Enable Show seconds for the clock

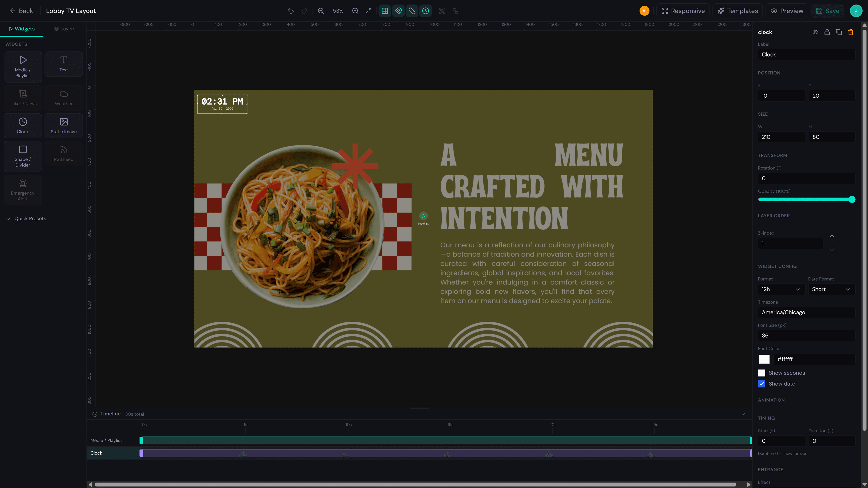[762, 373]
